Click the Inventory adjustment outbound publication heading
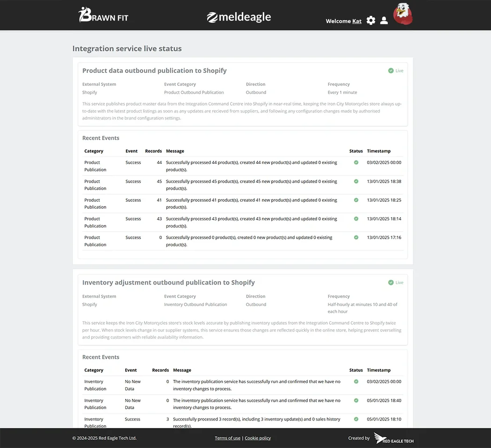The height and width of the screenshot is (448, 491). [x=168, y=282]
